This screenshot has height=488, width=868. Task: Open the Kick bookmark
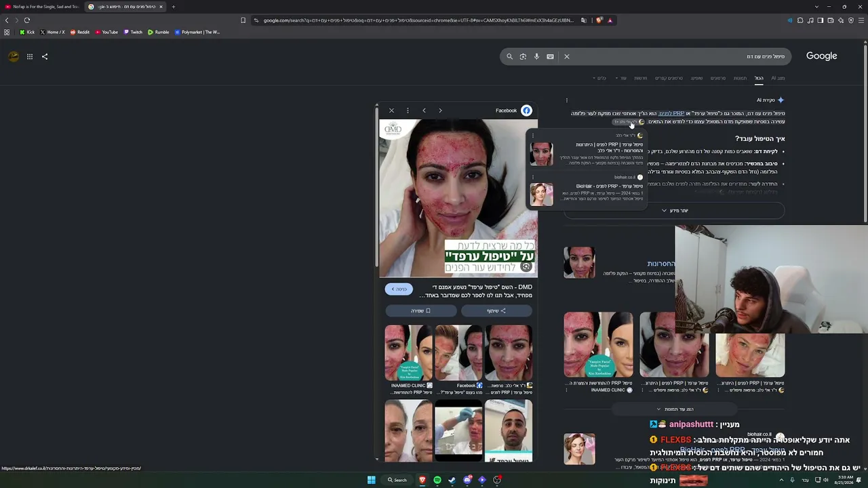point(27,32)
